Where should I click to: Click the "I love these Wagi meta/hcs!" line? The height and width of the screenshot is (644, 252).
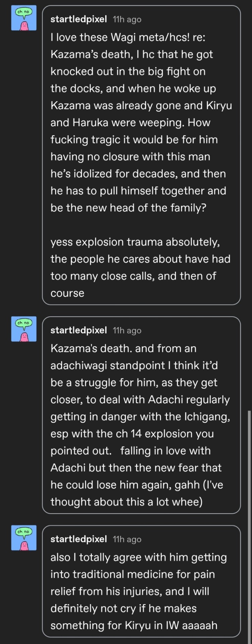[128, 37]
